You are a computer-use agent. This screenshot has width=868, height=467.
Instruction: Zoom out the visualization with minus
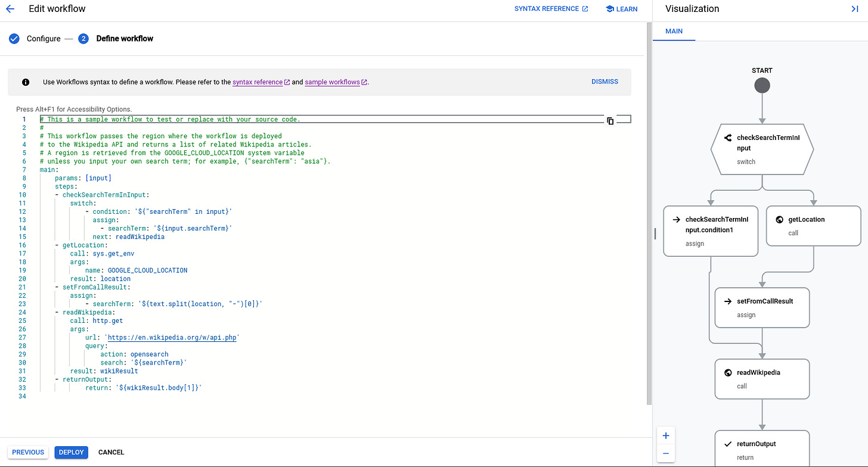666,453
